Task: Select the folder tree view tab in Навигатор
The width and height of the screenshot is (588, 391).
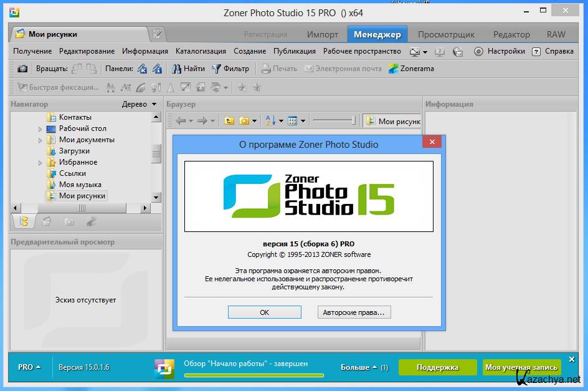Action: pos(24,221)
